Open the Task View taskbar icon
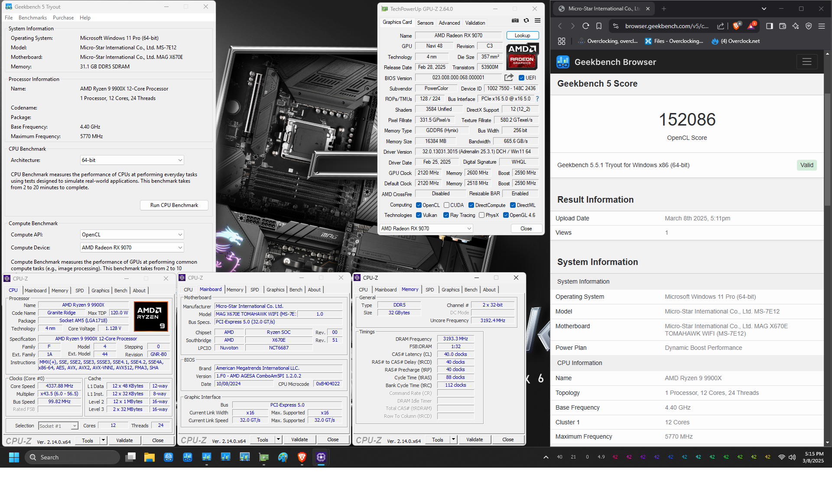Screen dimensions: 832x504 pyautogui.click(x=130, y=457)
